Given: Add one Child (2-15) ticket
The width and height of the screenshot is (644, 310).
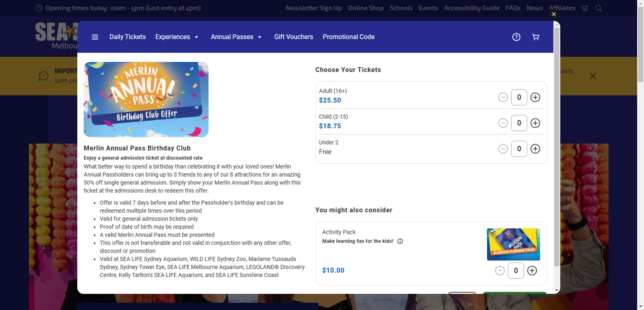Looking at the screenshot, I should pos(535,123).
